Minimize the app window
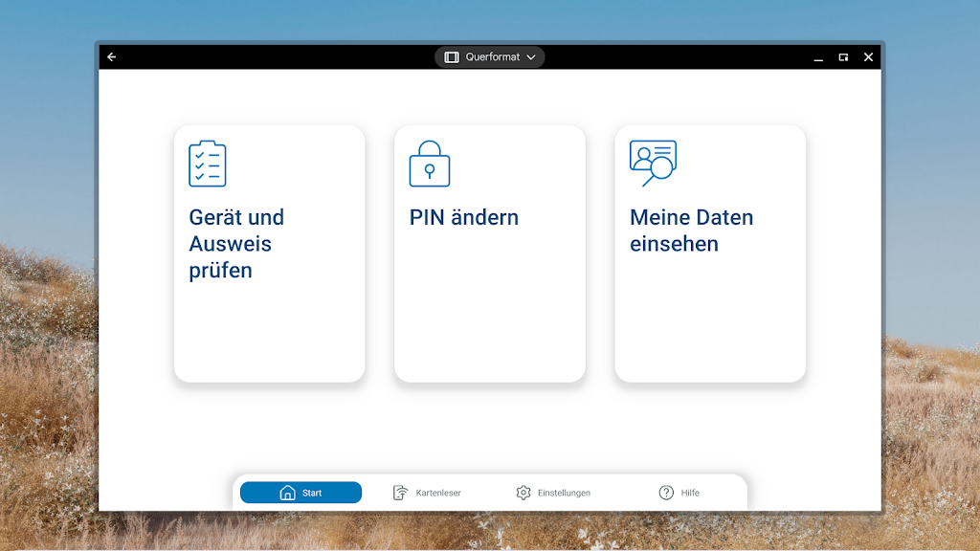The height and width of the screenshot is (551, 980). click(x=818, y=57)
